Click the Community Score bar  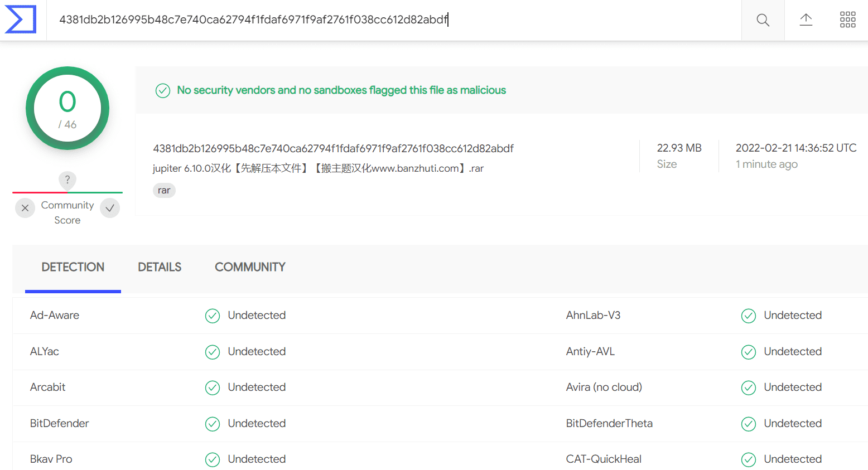pos(67,192)
